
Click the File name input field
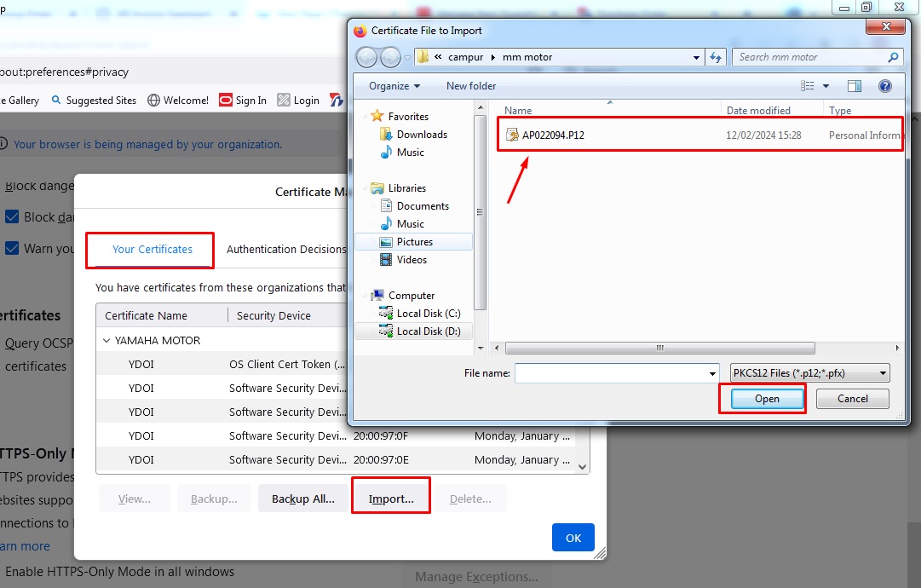pos(611,373)
